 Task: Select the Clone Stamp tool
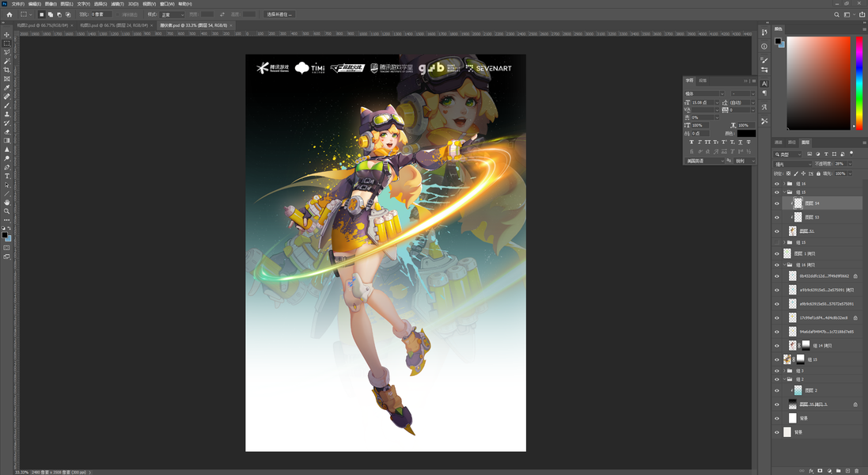[x=6, y=114]
